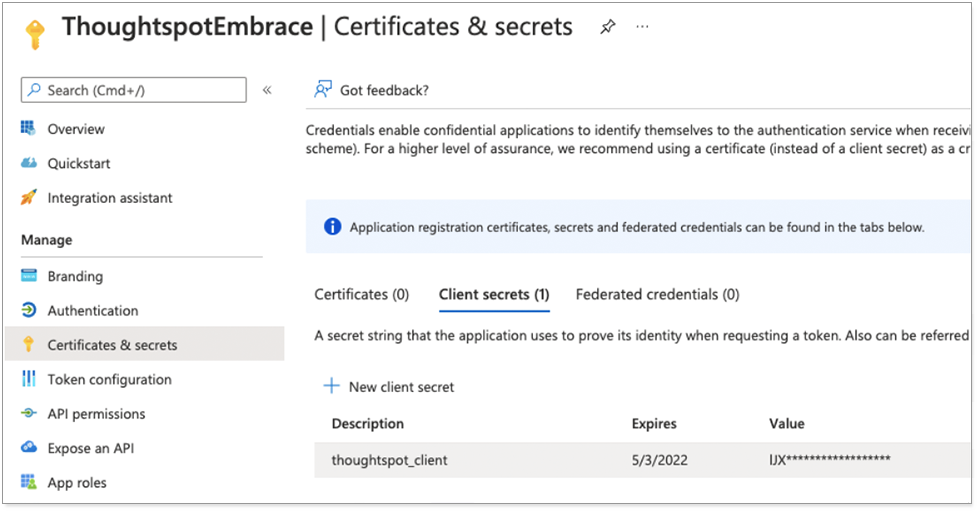This screenshot has height=511, width=978.
Task: Click the Integration assistant rocket icon
Action: (29, 198)
